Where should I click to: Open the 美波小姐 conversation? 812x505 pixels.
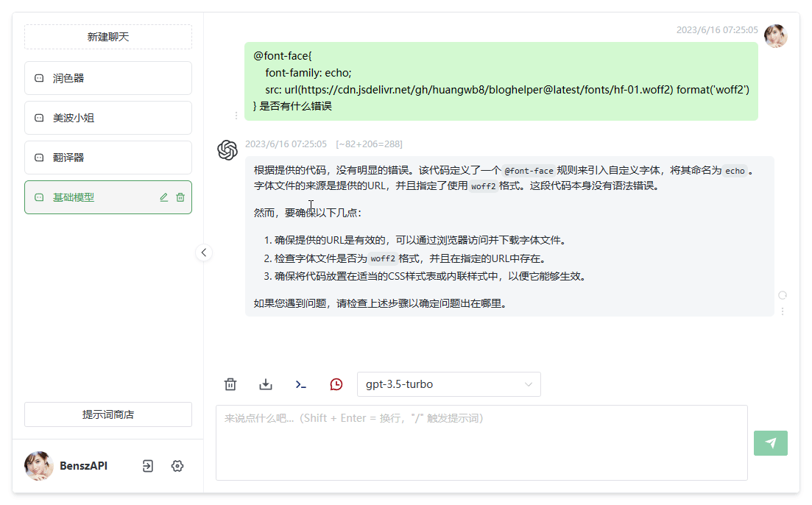[108, 118]
